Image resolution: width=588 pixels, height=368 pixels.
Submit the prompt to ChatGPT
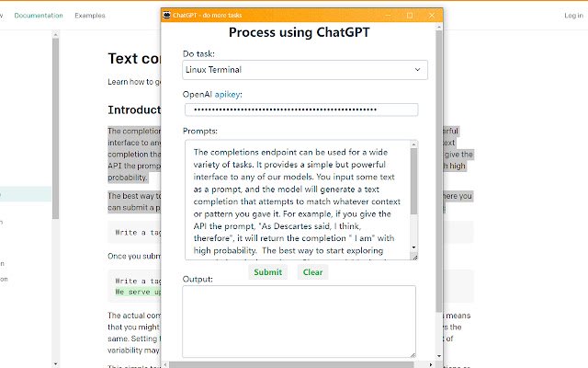(267, 272)
